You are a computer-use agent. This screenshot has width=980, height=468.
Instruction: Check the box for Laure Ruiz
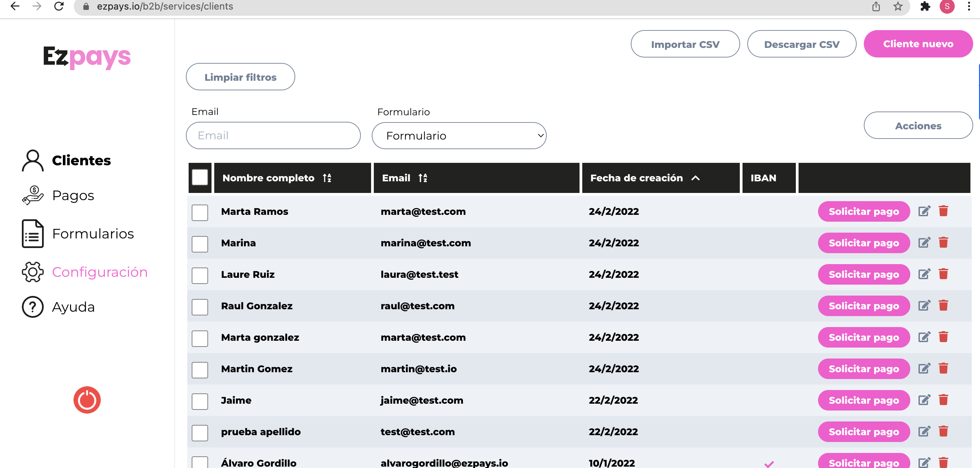pyautogui.click(x=200, y=275)
